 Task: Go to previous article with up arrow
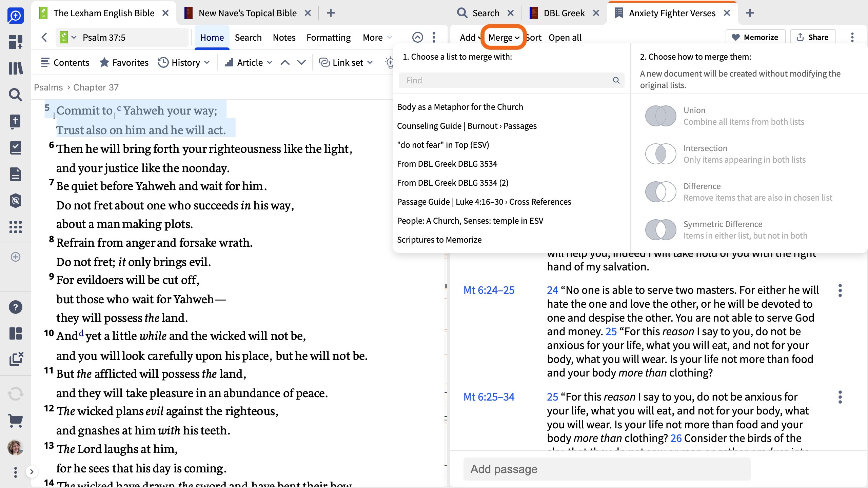click(285, 63)
